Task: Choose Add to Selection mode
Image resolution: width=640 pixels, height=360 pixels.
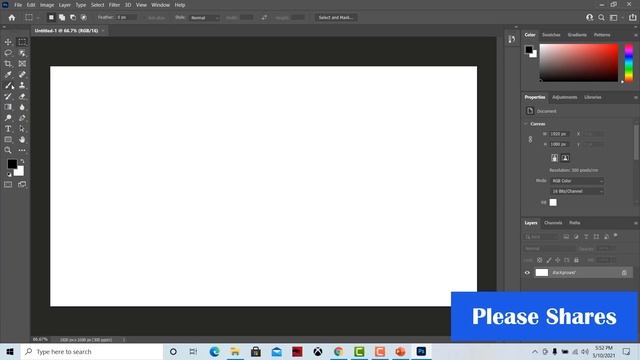Action: point(62,18)
